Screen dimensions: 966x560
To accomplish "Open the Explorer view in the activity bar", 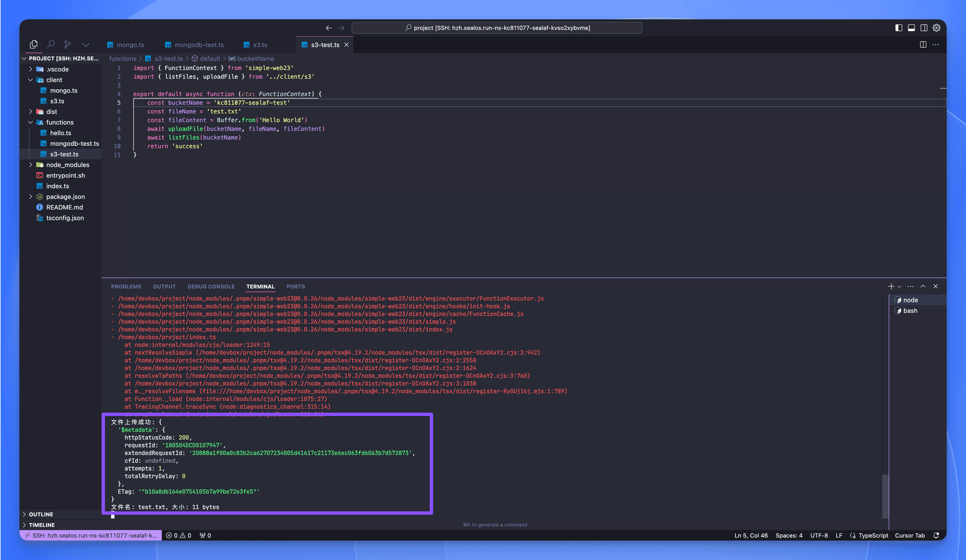I will (x=33, y=44).
